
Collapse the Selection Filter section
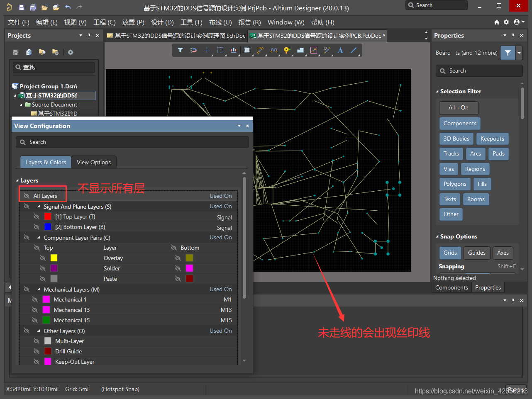(x=437, y=91)
